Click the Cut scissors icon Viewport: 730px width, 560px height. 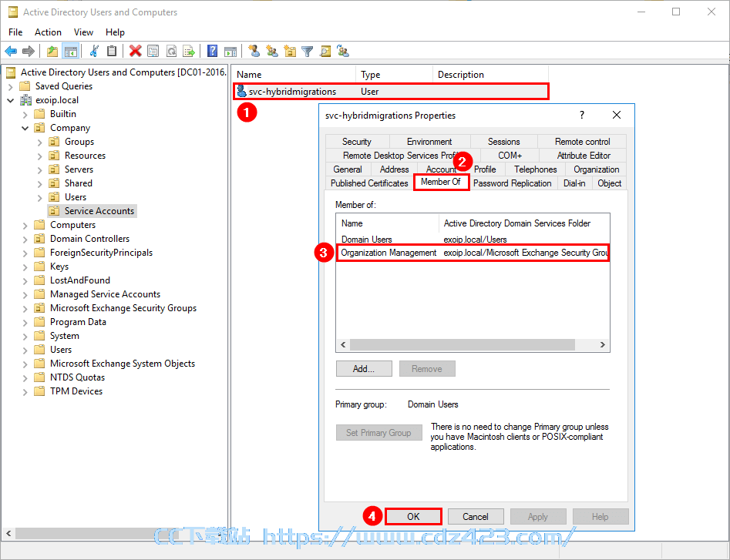click(x=94, y=51)
